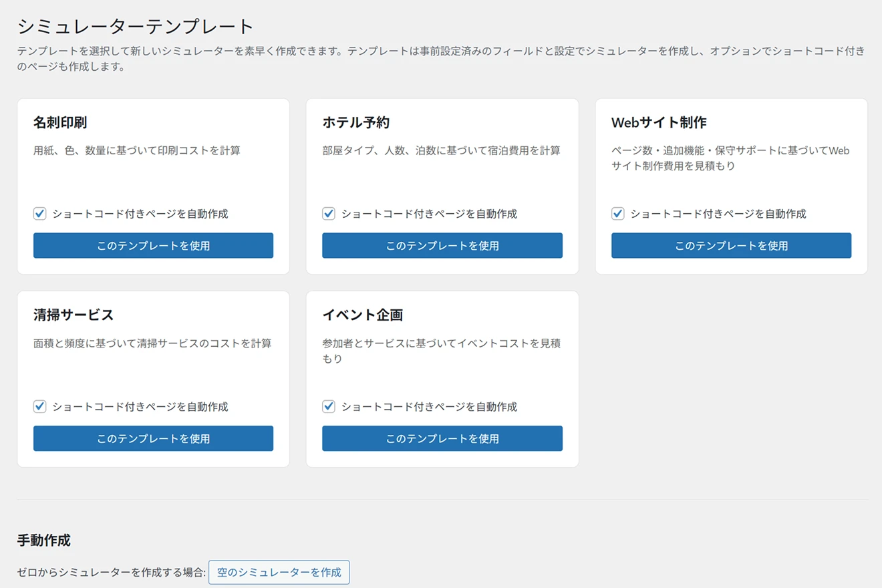
Task: Use the Webサイト制作 template
Action: (731, 245)
